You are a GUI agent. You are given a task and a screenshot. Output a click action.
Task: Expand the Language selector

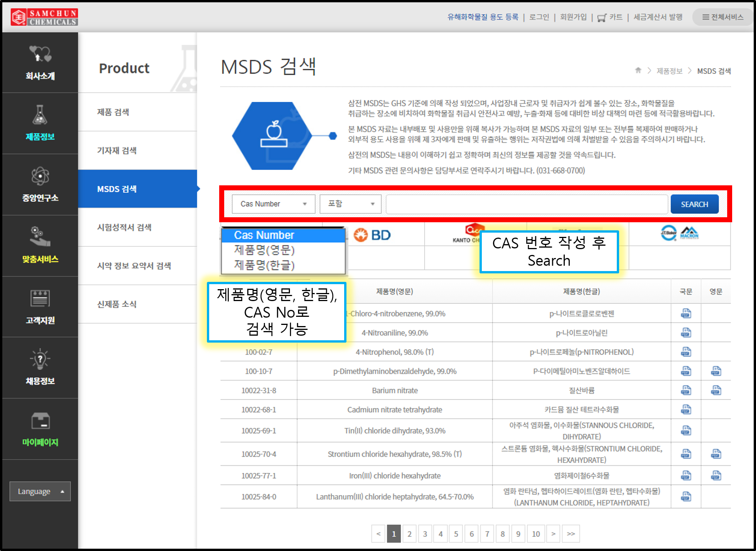[40, 491]
